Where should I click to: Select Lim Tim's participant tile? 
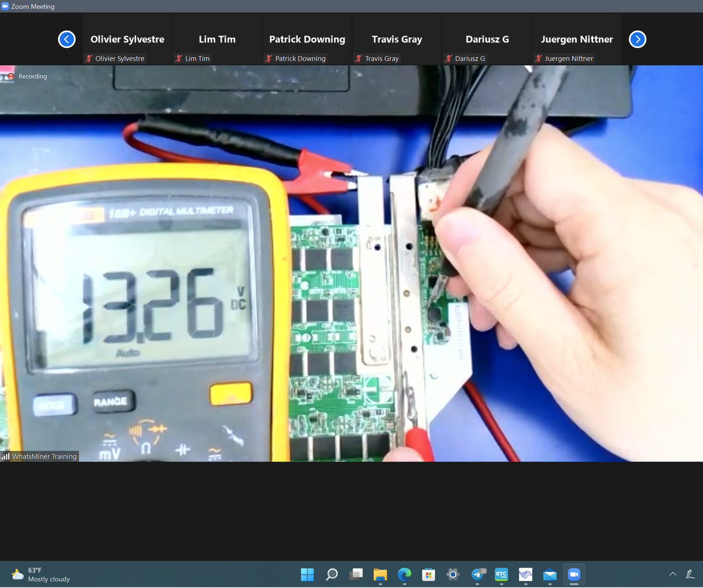pyautogui.click(x=217, y=39)
